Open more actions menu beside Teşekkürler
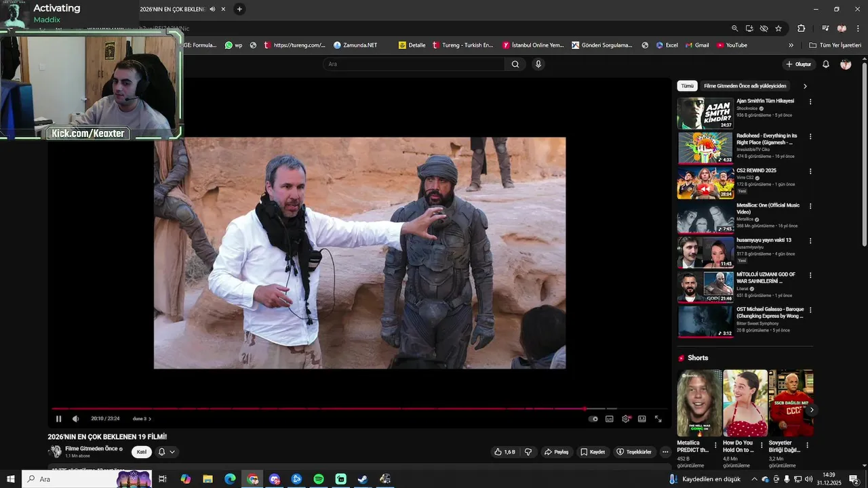 [665, 452]
